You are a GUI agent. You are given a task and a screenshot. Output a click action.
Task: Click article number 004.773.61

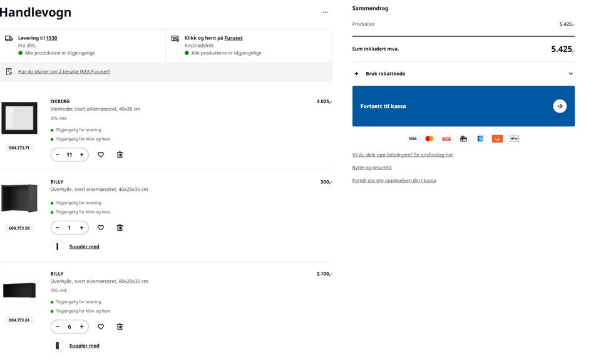pyautogui.click(x=19, y=320)
